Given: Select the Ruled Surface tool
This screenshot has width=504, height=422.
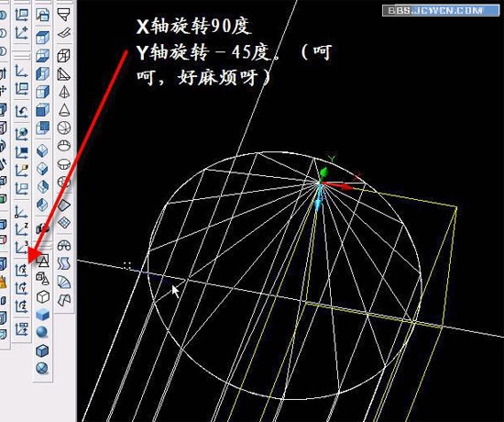Looking at the screenshot, I should pos(63,282).
